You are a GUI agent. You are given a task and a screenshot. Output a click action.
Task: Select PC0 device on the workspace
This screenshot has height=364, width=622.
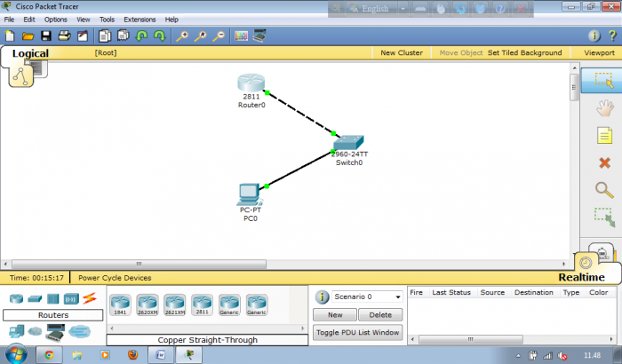[x=250, y=194]
